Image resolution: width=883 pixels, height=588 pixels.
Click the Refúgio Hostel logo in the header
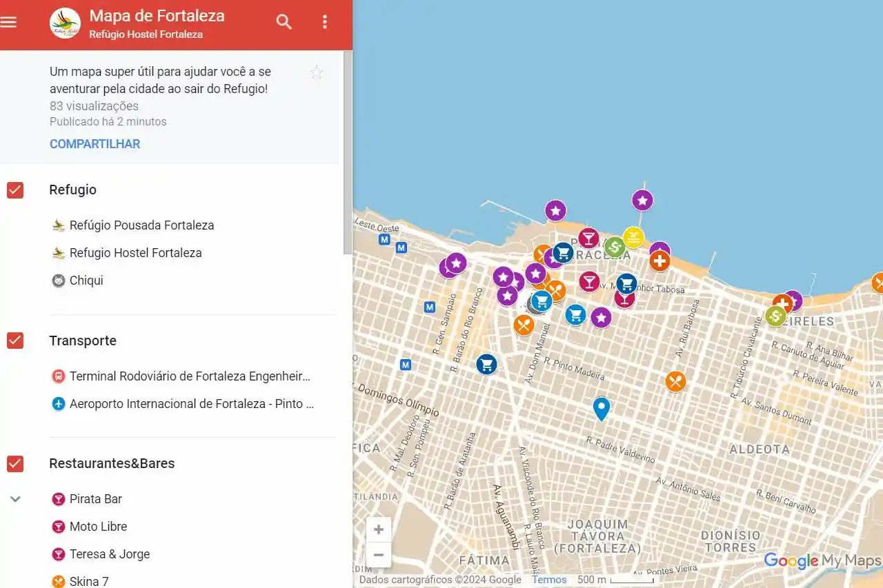tap(65, 23)
